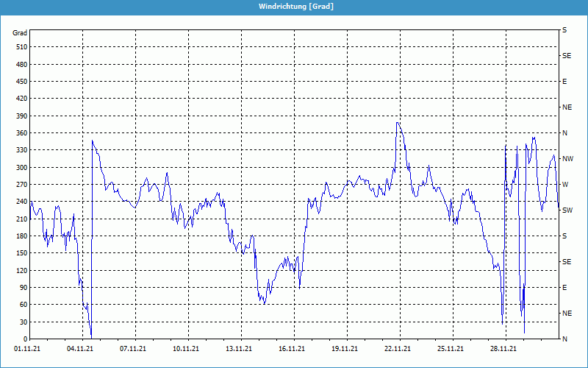Click the curve's highest peak near 22.11.21
This screenshot has height=368, width=588.
[x=398, y=123]
